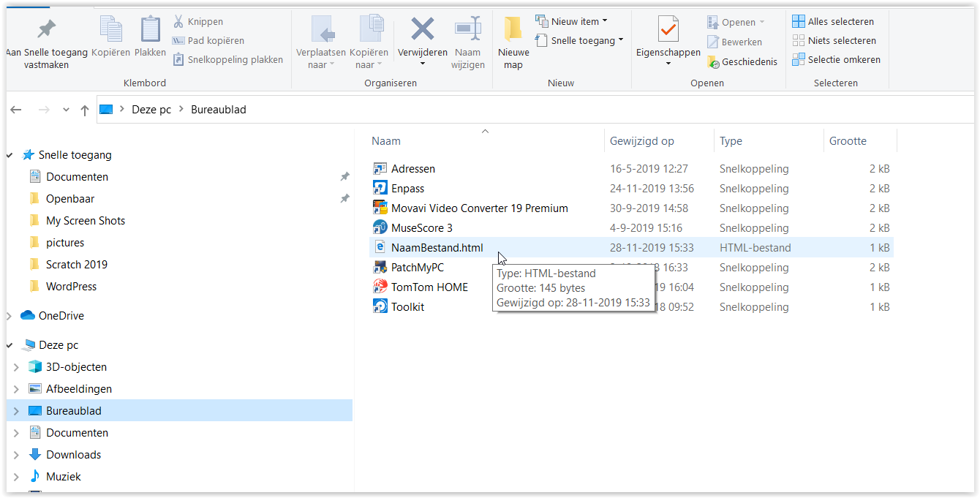Expand Bureaublad node arrow
980x498 pixels.
point(17,411)
